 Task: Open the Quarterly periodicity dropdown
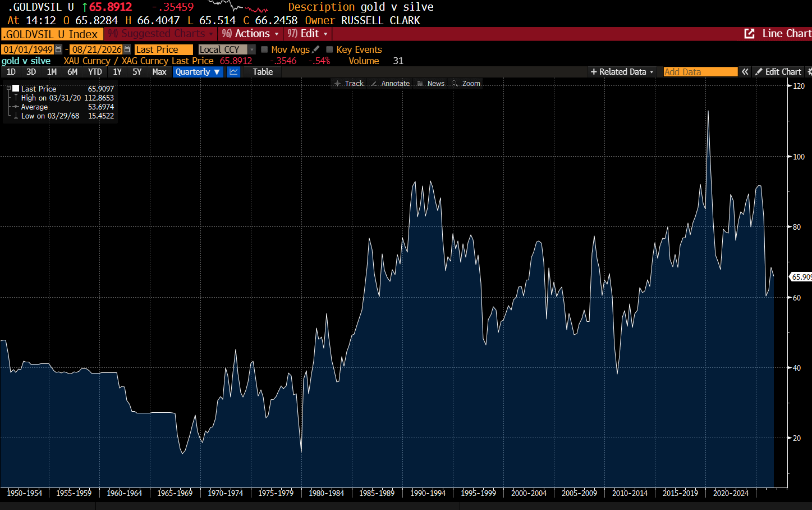198,72
